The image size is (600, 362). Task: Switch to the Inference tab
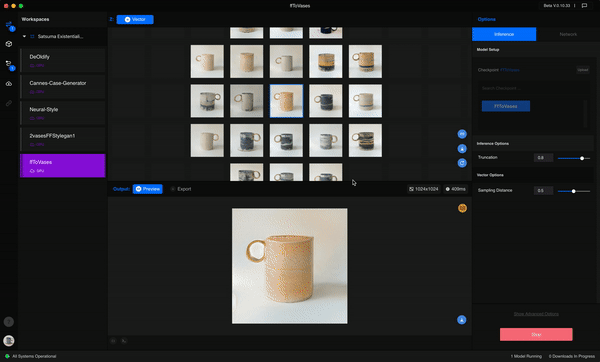pyautogui.click(x=504, y=34)
